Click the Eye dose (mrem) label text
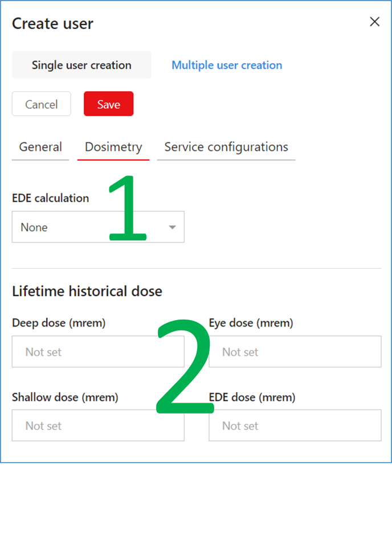Screen dimensions: 392x540 click(x=251, y=323)
